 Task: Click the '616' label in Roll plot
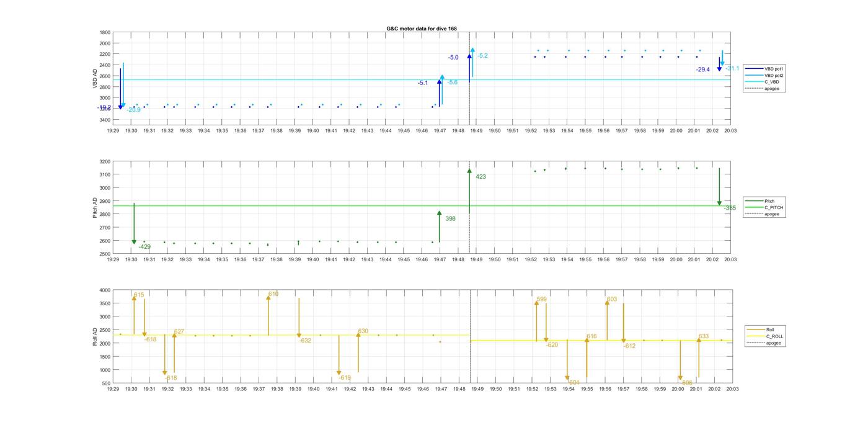point(591,336)
